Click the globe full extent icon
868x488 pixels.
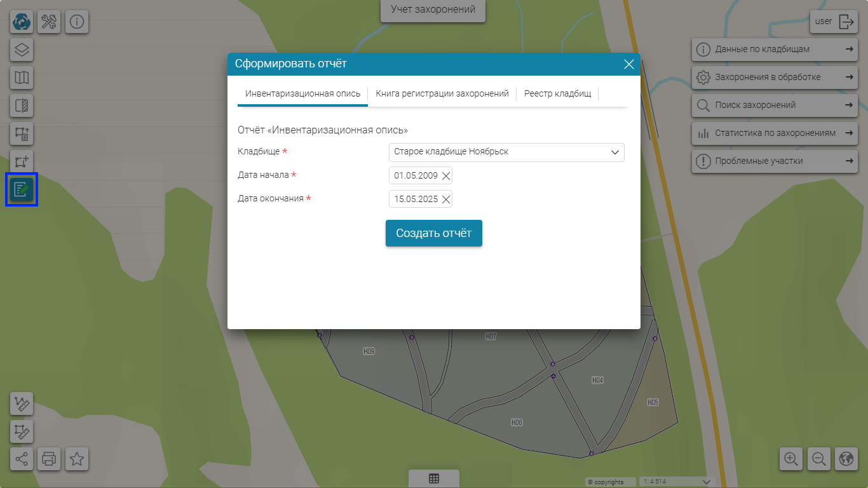click(846, 458)
